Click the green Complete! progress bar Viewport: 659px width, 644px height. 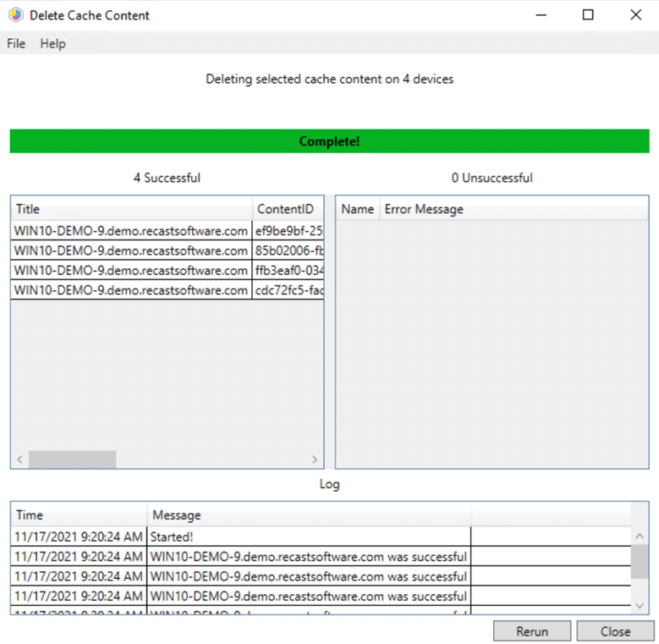[x=329, y=141]
